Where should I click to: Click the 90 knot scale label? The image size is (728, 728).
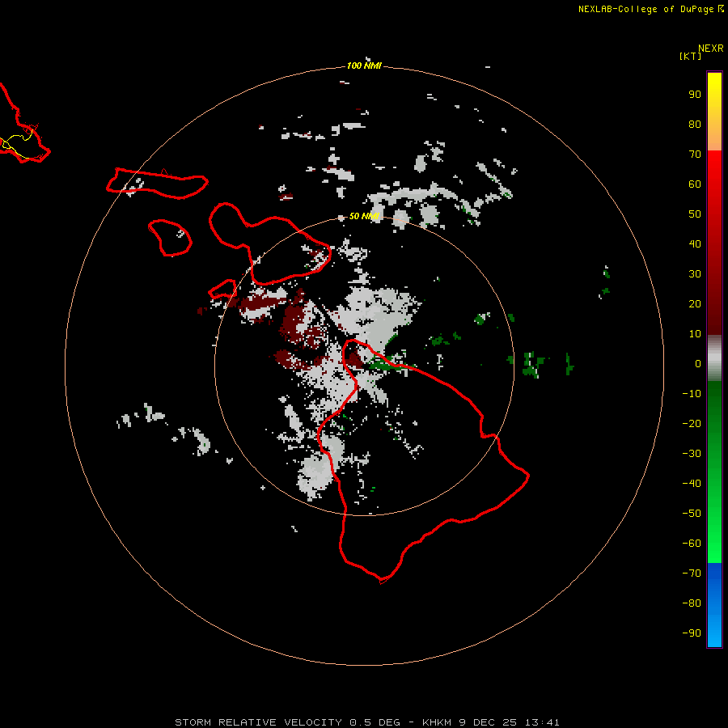[x=695, y=95]
